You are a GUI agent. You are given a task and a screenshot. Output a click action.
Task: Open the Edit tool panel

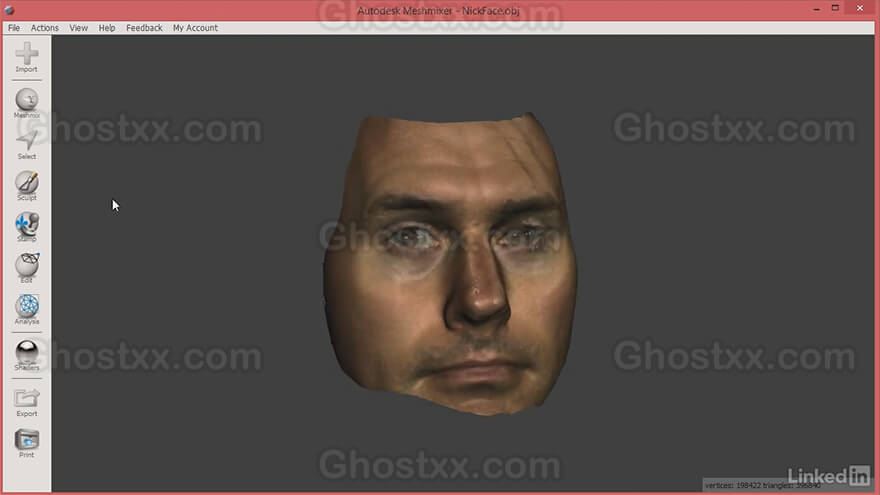click(26, 268)
